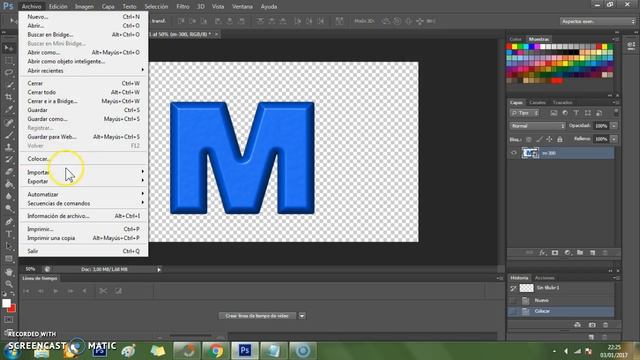This screenshot has width=640, height=360.
Task: Select the Rectangular Marquee tool
Action: pyautogui.click(x=9, y=60)
